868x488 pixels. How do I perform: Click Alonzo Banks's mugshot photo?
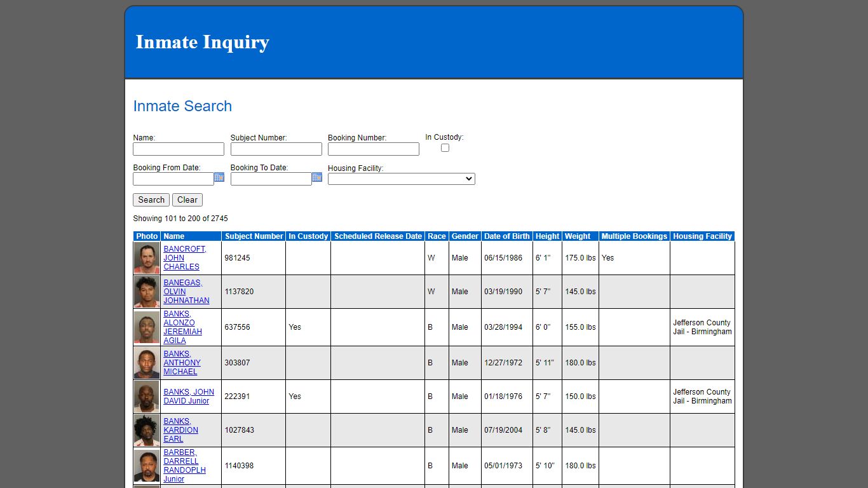pos(147,327)
